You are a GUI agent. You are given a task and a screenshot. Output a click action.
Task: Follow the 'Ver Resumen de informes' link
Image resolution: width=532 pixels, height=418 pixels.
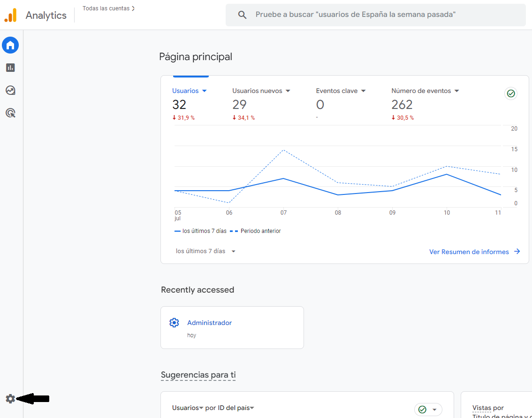(469, 251)
